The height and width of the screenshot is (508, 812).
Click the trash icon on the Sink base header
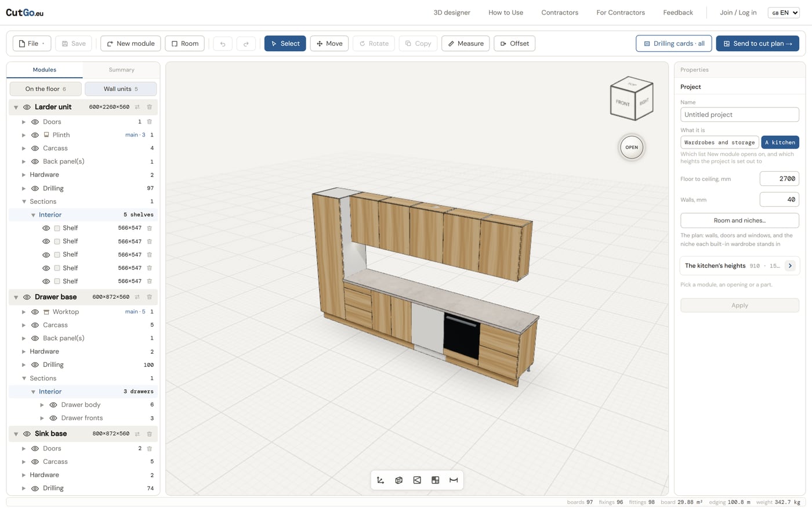pyautogui.click(x=149, y=434)
